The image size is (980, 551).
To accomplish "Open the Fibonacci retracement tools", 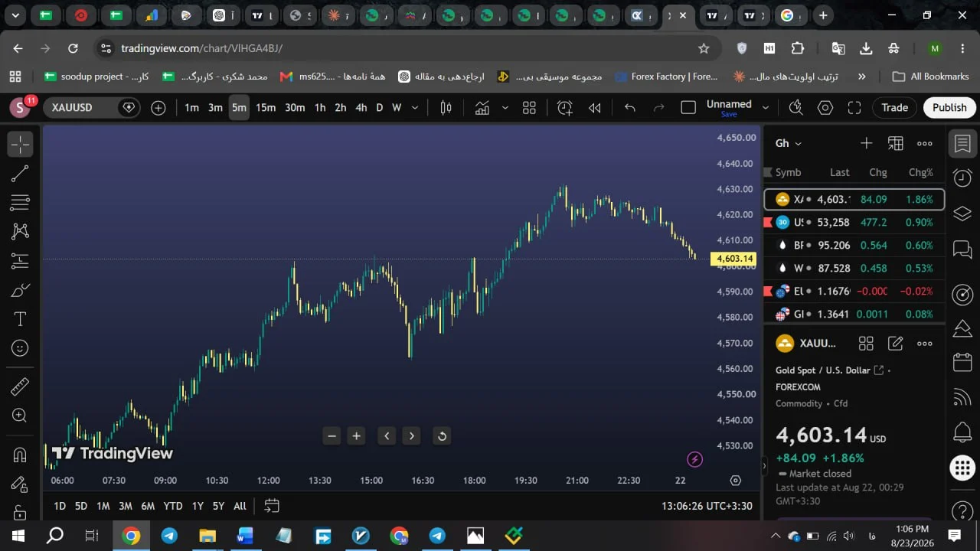I will point(20,203).
